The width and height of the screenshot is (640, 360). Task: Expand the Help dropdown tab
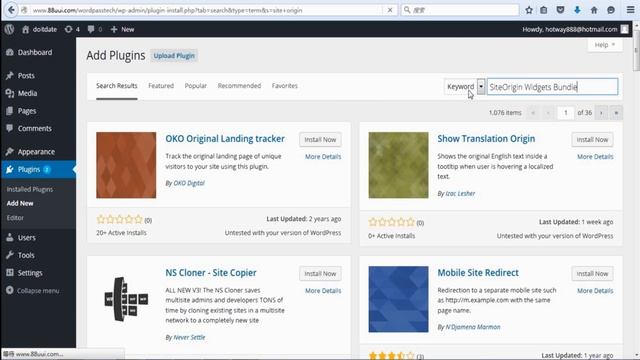pos(605,44)
